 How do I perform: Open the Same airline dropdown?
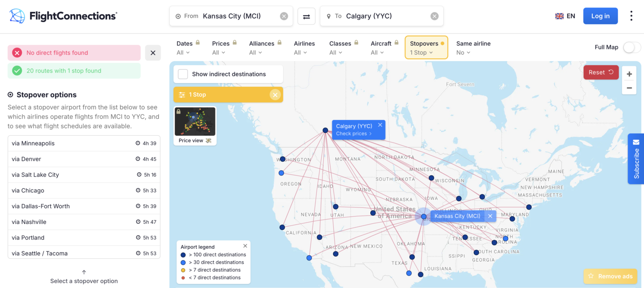(462, 52)
